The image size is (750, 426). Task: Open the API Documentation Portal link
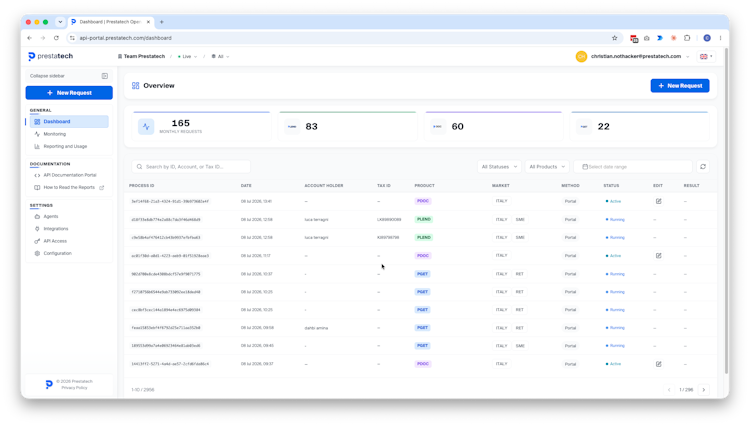point(70,175)
